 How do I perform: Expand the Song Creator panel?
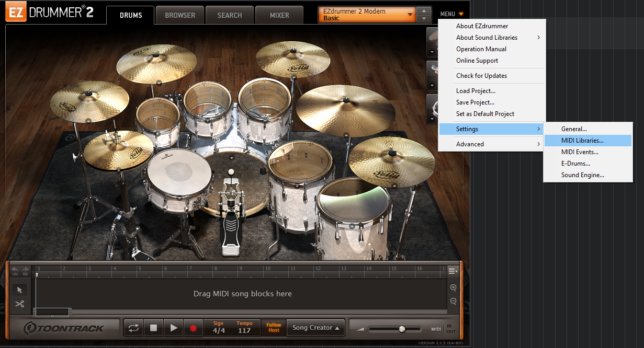[x=316, y=328]
